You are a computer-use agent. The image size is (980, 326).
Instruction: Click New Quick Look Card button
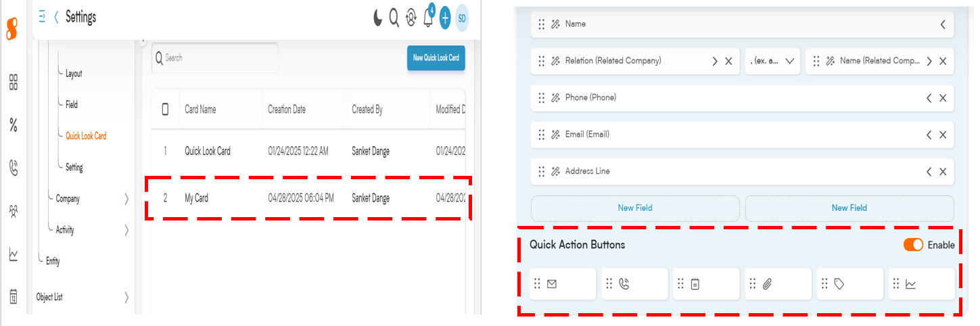coord(436,58)
